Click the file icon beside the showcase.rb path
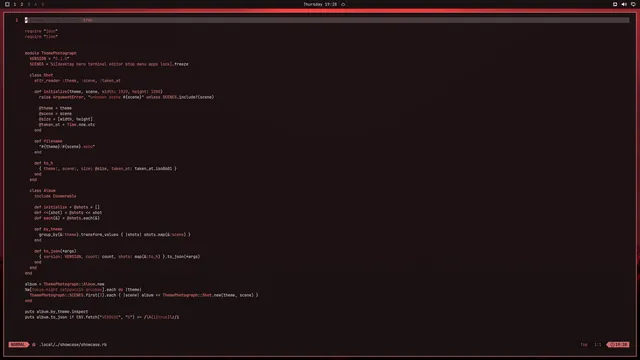Screen dimensions: 640x360 coord(34,344)
